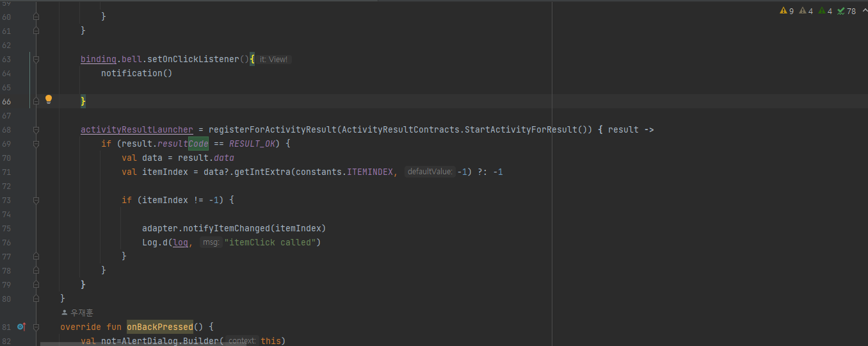Viewport: 868px width, 346px height.
Task: Click 'result ->' lambda parameter on line 68
Action: (631, 129)
